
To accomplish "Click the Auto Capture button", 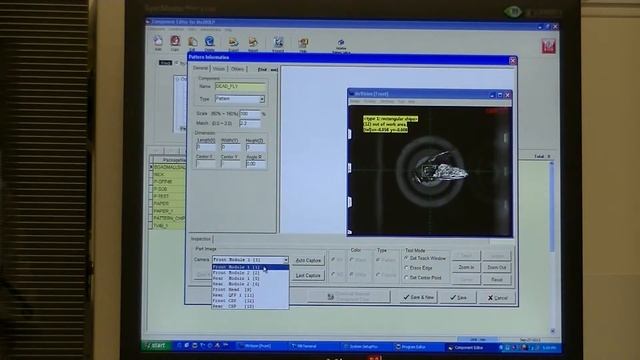I will click(308, 260).
